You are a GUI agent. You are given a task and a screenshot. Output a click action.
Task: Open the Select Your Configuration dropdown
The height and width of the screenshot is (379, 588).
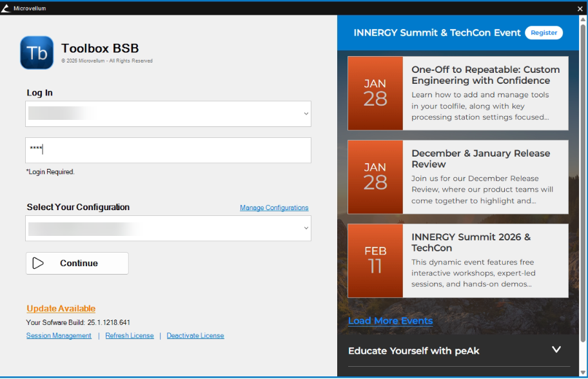(306, 228)
